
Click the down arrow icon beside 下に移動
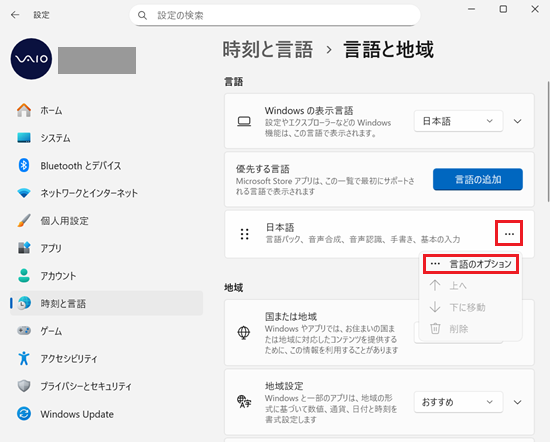[x=435, y=307]
